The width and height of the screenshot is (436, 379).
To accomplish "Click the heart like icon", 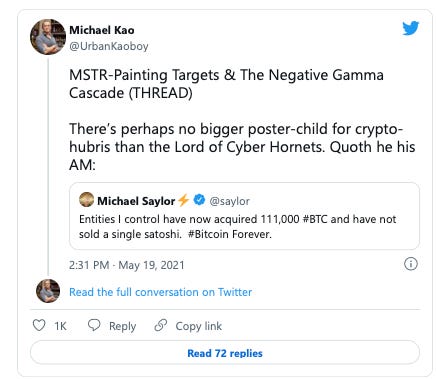I will pyautogui.click(x=39, y=325).
